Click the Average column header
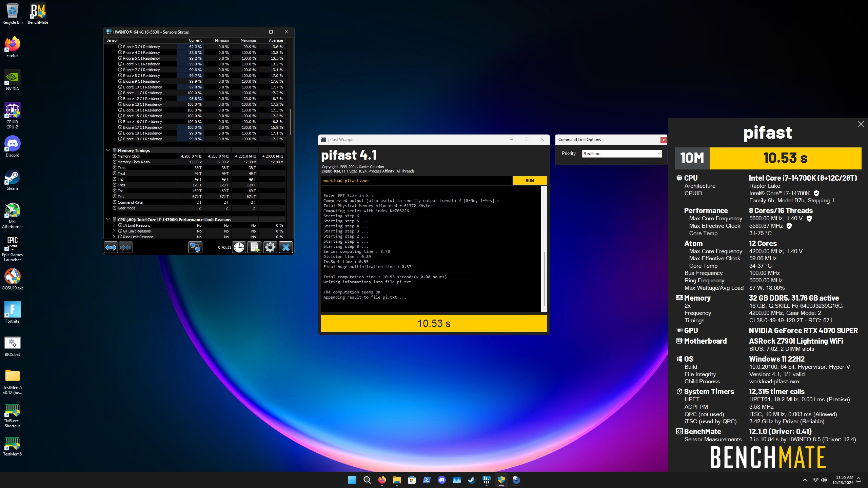 click(x=272, y=40)
